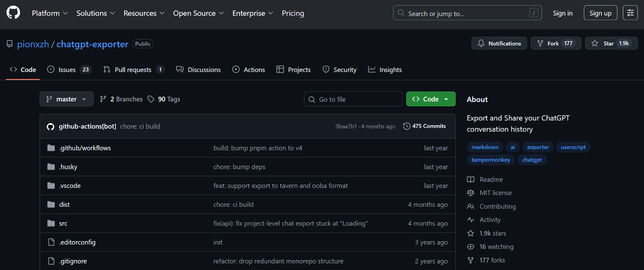The height and width of the screenshot is (270, 644).
Task: Expand the Open Source menu
Action: [198, 13]
